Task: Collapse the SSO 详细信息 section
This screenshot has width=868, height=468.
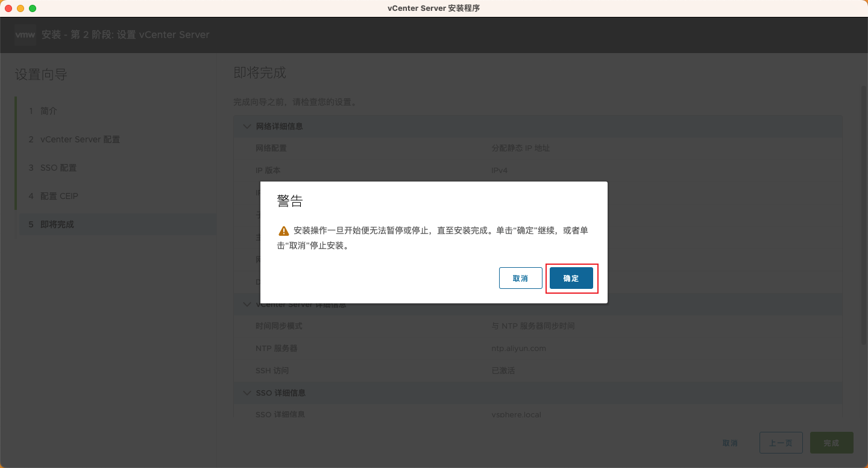Action: (x=247, y=393)
